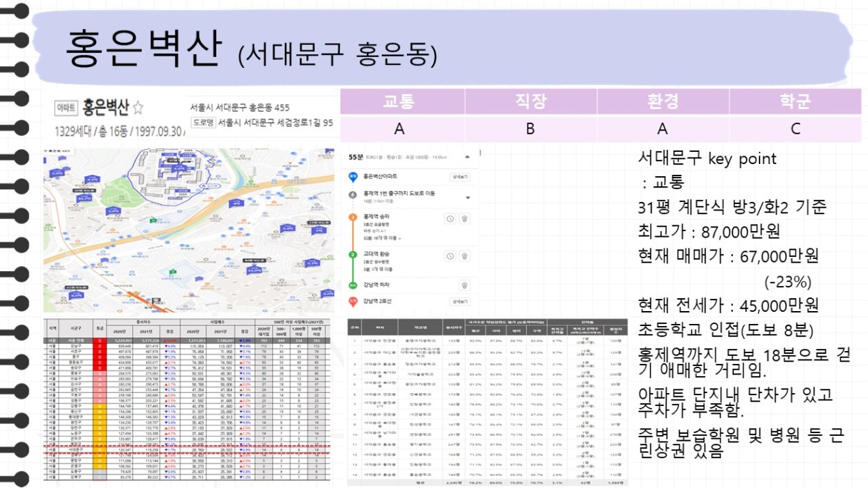The width and height of the screenshot is (868, 488).
Task: Click the (-23%) price change text
Action: [787, 281]
